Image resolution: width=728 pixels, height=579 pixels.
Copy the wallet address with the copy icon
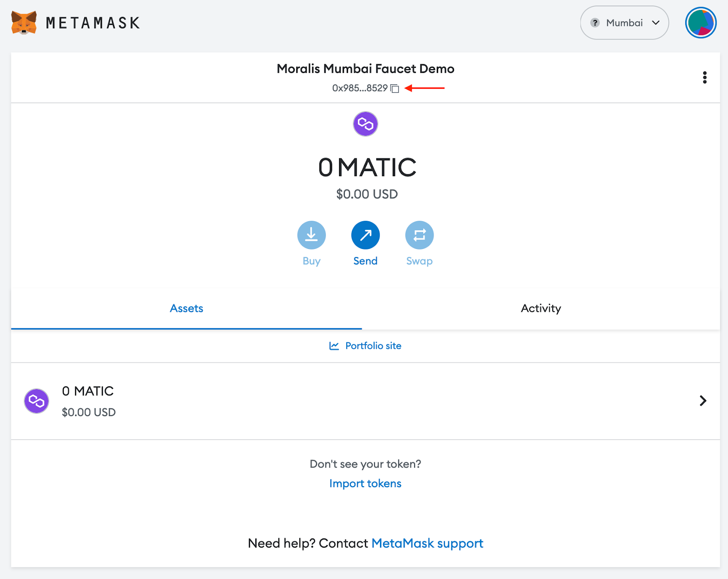click(395, 88)
